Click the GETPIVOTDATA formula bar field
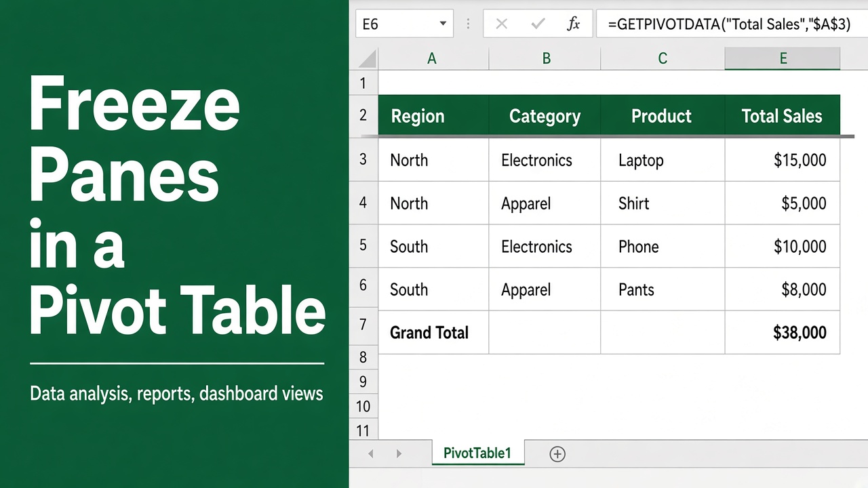Image resolution: width=868 pixels, height=488 pixels. pos(732,24)
